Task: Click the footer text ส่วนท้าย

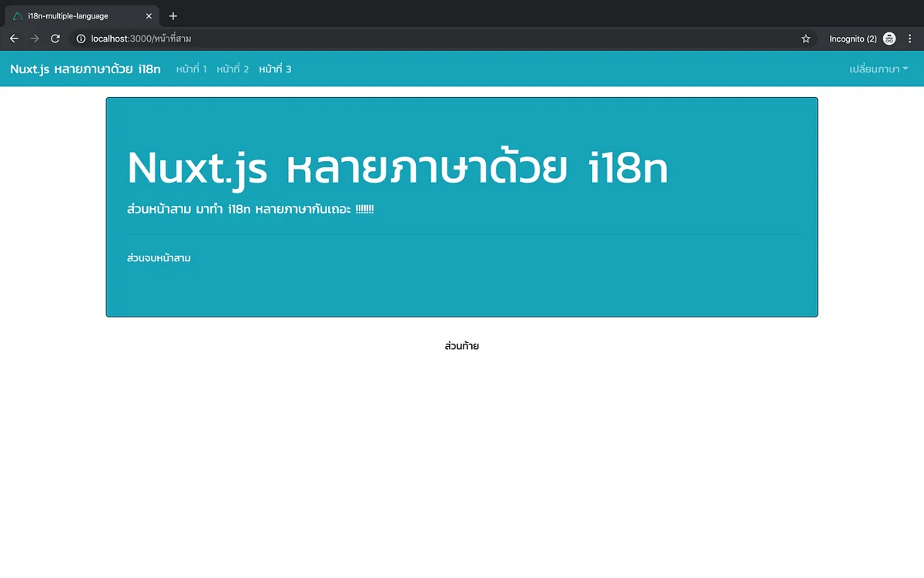Action: click(x=462, y=346)
